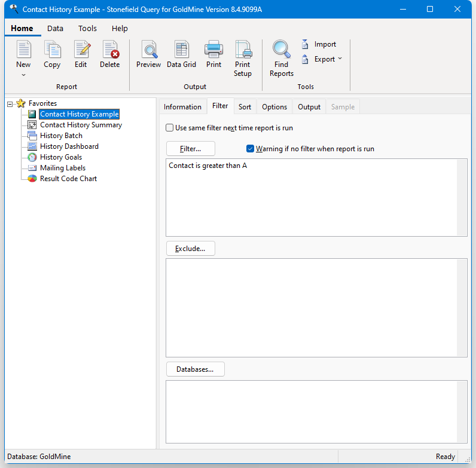Switch to the Filter tab
Image resolution: width=476 pixels, height=468 pixels.
(220, 106)
